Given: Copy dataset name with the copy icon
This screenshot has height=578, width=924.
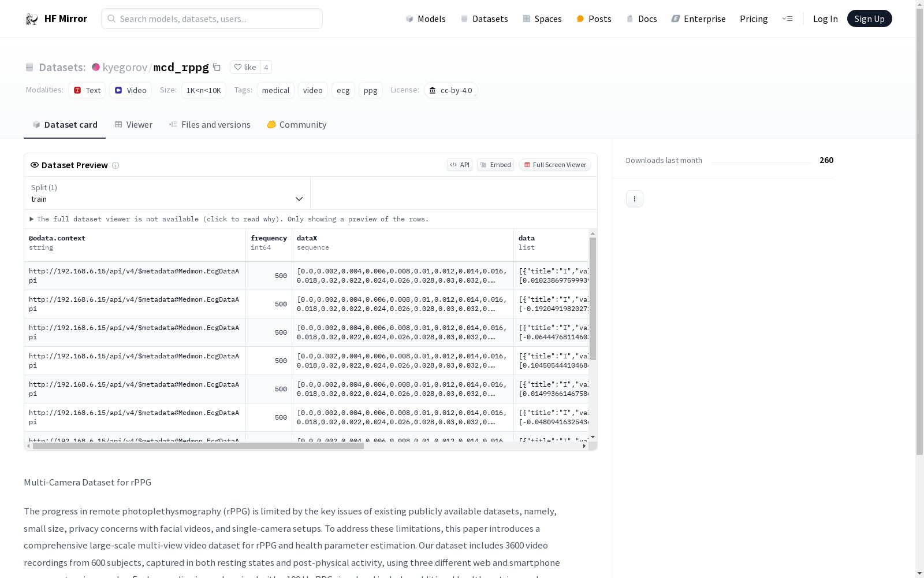Looking at the screenshot, I should click(x=217, y=67).
